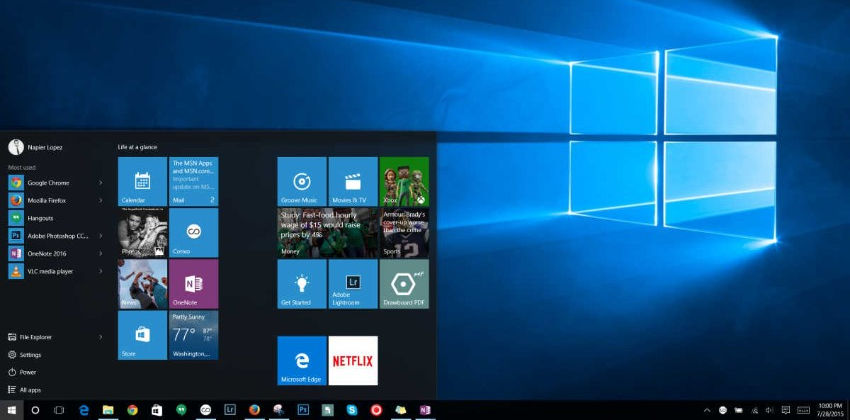The height and width of the screenshot is (420, 850).
Task: Open Cortana search circle on taskbar
Action: click(x=35, y=410)
